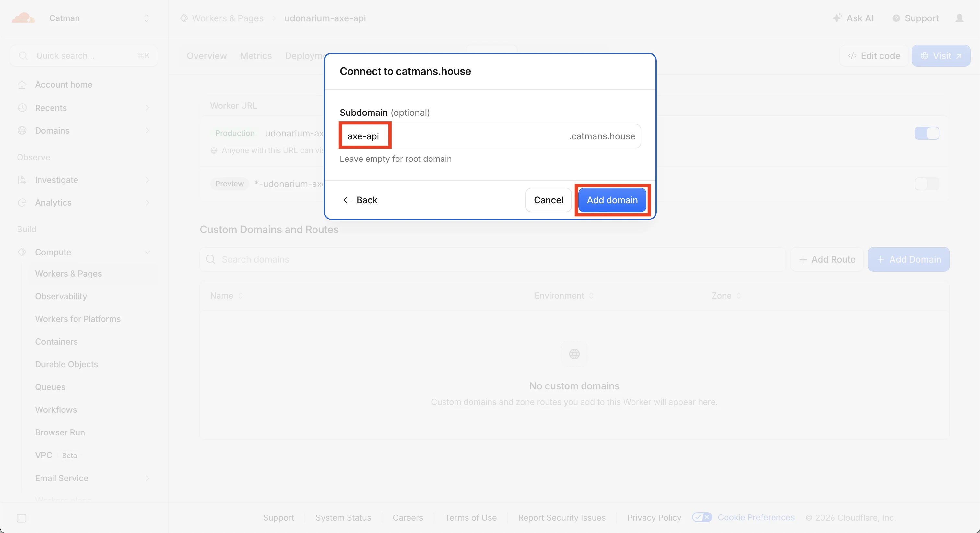Click the Account home house icon
Image resolution: width=980 pixels, height=533 pixels.
coord(22,85)
